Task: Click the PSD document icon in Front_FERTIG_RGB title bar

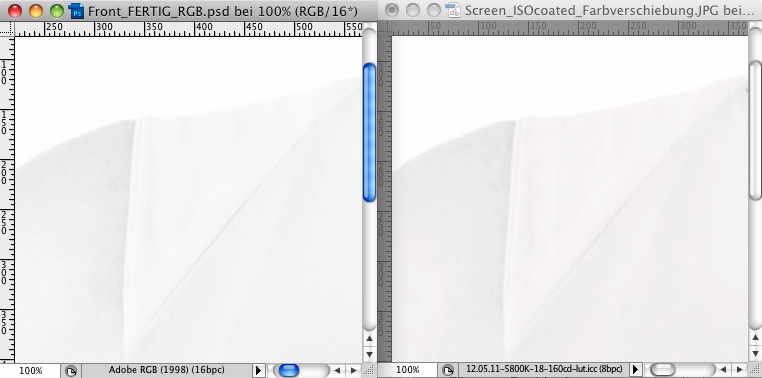Action: (x=76, y=10)
